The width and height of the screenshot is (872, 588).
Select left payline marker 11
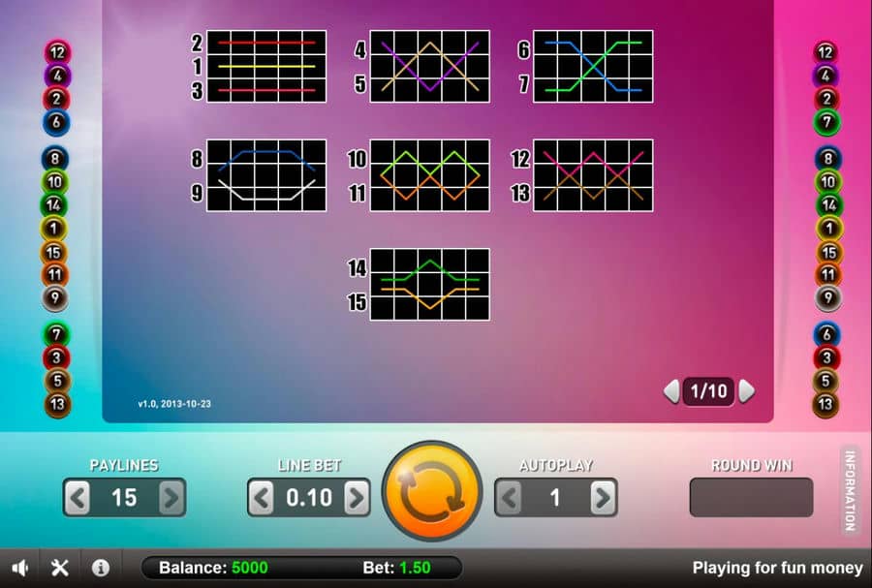[54, 274]
